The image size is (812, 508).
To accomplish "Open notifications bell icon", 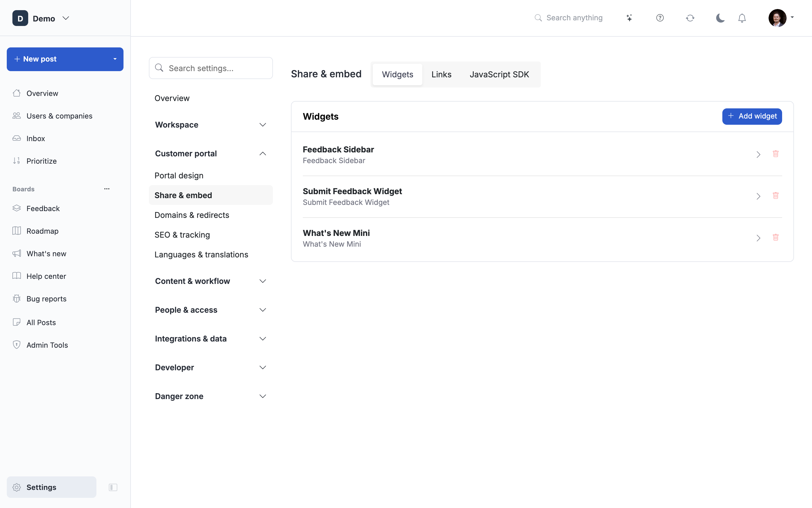I will pos(742,18).
